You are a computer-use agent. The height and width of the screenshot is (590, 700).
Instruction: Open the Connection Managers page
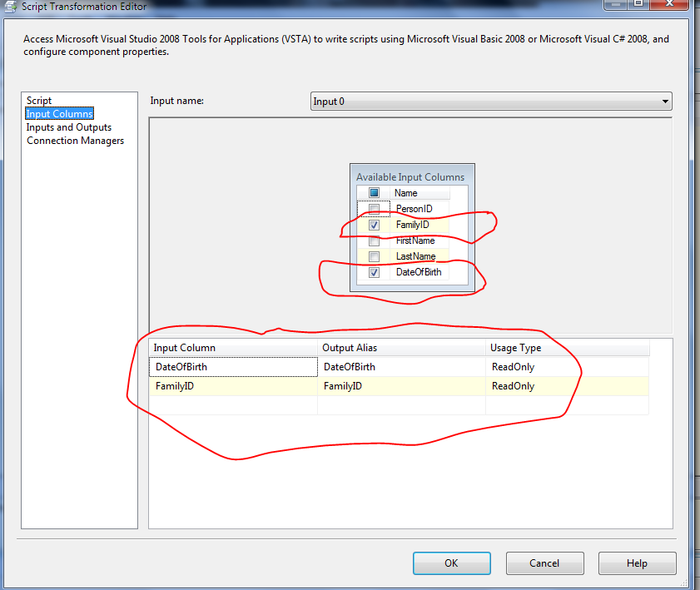pos(75,140)
